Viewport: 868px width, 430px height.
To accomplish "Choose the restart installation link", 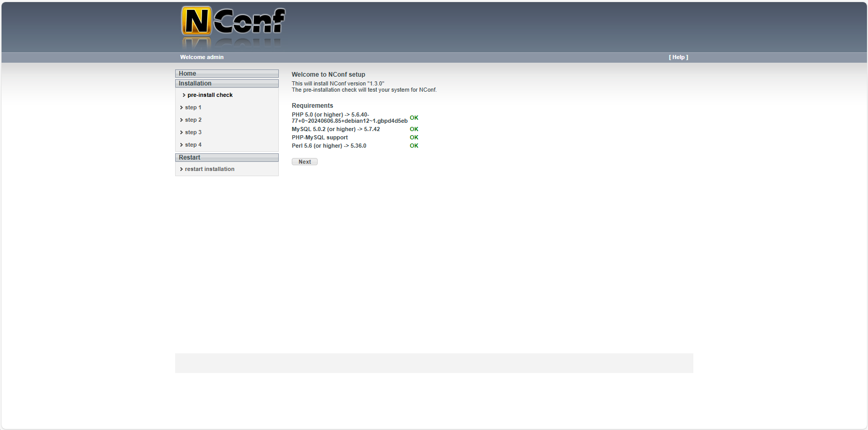I will tap(209, 169).
